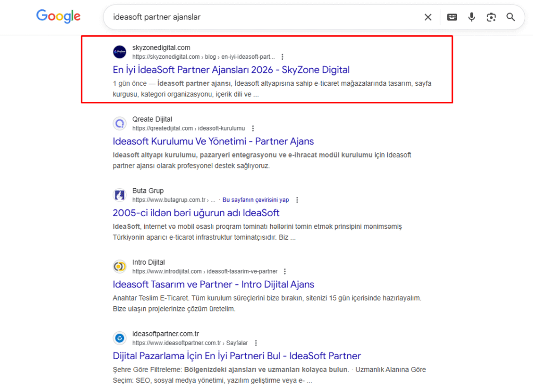Click the Intro Dijital site favicon
The width and height of the screenshot is (533, 392).
pyautogui.click(x=120, y=267)
